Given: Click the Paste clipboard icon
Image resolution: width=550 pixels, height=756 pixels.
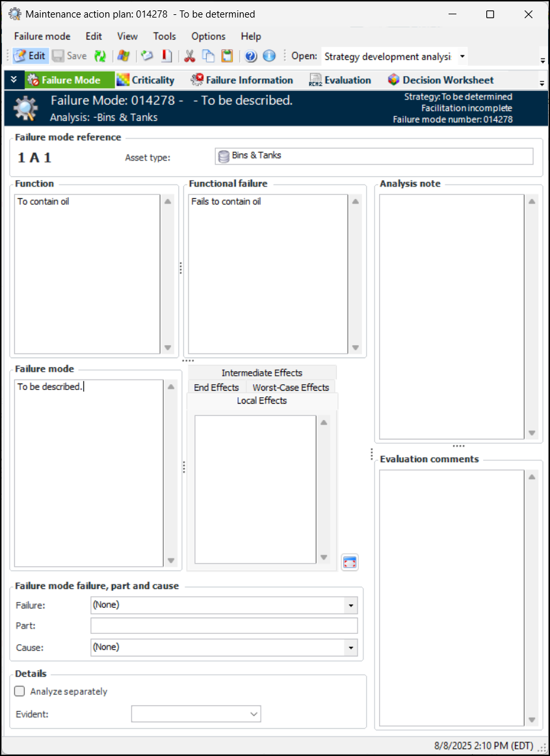Looking at the screenshot, I should click(227, 56).
